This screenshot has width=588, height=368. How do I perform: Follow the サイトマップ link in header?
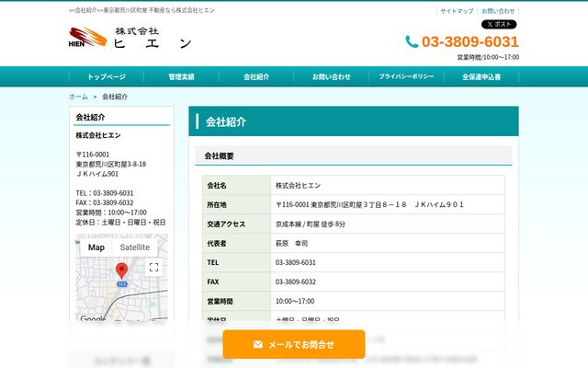[x=457, y=11]
